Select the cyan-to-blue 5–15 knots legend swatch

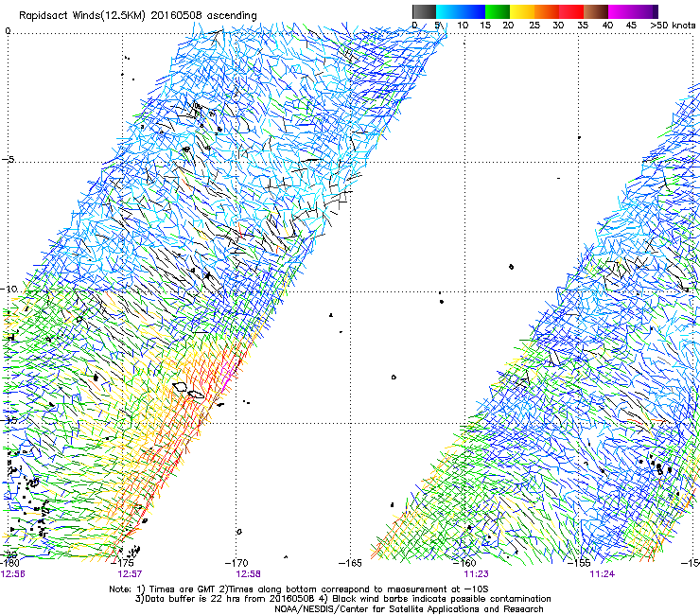click(461, 11)
